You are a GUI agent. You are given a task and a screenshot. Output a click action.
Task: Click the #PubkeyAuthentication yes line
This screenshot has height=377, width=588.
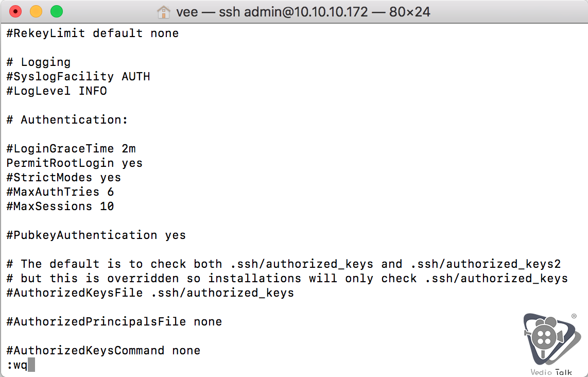tap(96, 235)
